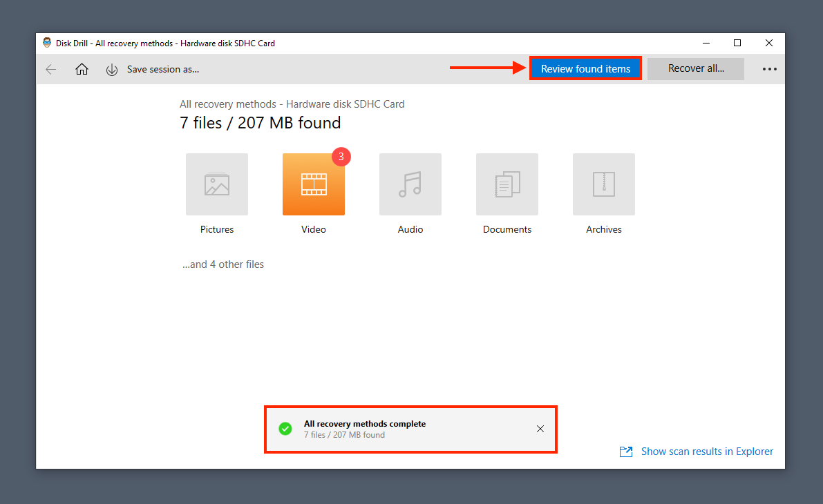Click the Show scan results in Explorer link
Viewport: 823px width, 504px height.
tap(707, 452)
